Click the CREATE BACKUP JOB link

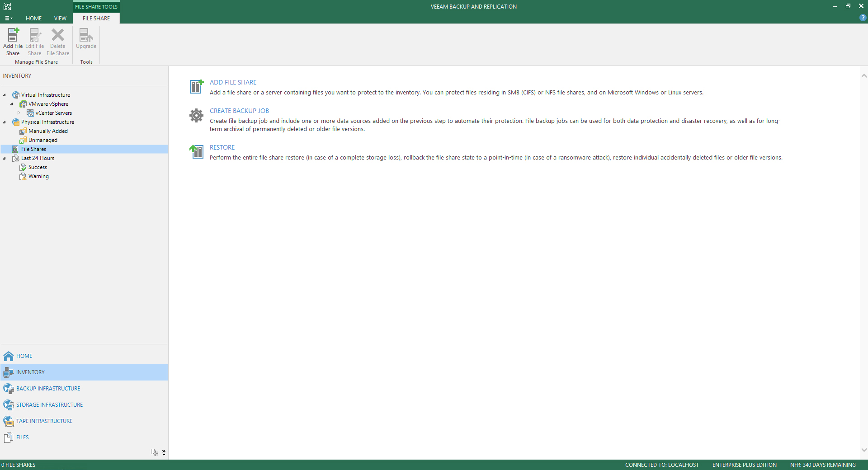pyautogui.click(x=239, y=111)
